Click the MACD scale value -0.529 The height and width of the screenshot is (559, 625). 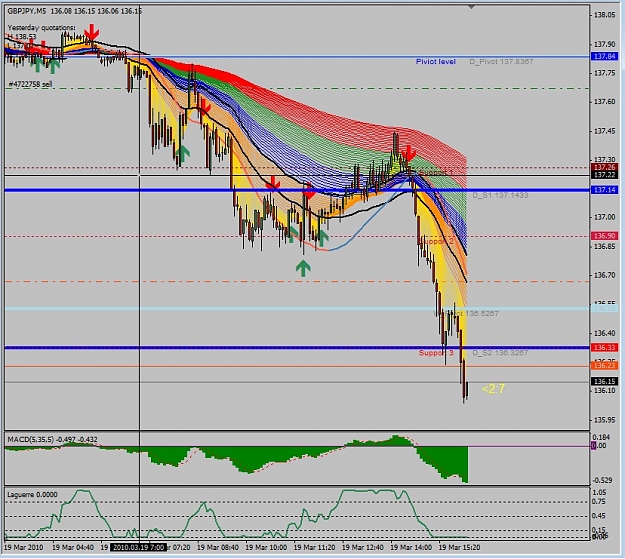pos(602,480)
